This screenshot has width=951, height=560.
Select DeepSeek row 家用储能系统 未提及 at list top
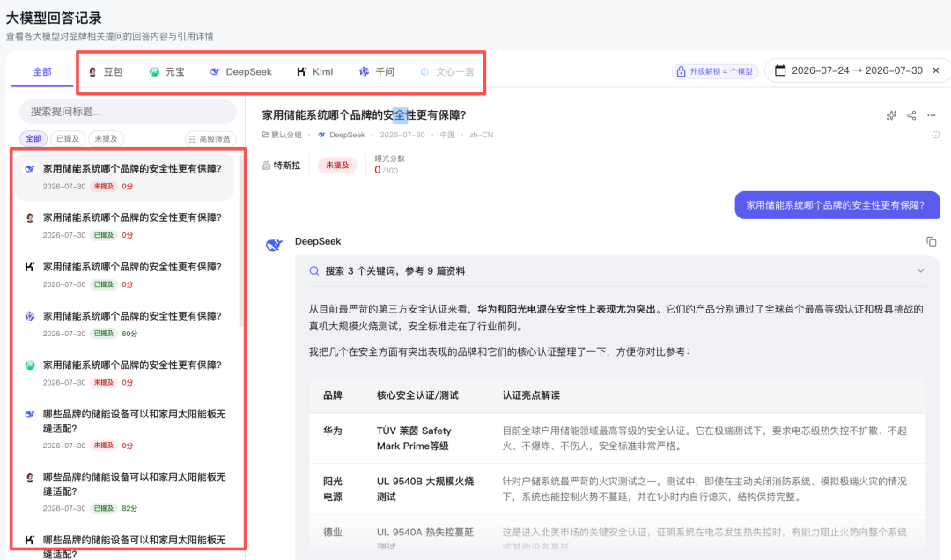click(x=124, y=177)
